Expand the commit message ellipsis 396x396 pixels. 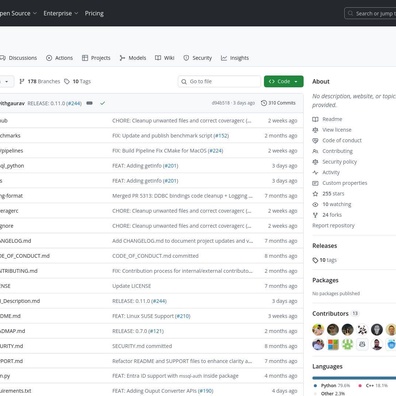[x=89, y=103]
